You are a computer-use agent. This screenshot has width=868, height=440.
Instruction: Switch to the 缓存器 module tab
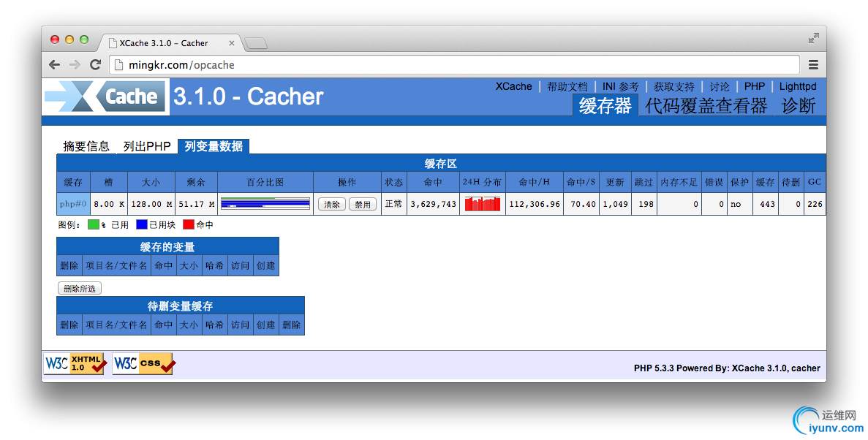605,105
